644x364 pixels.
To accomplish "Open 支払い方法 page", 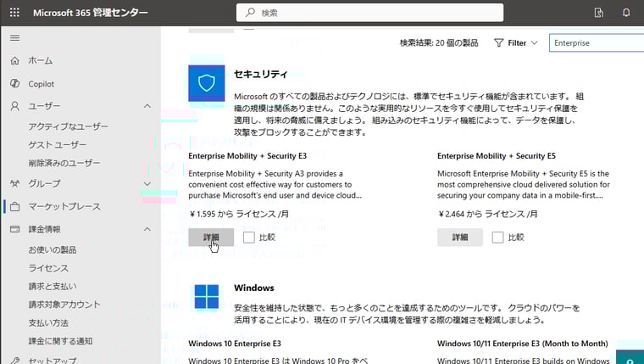I will (x=48, y=323).
